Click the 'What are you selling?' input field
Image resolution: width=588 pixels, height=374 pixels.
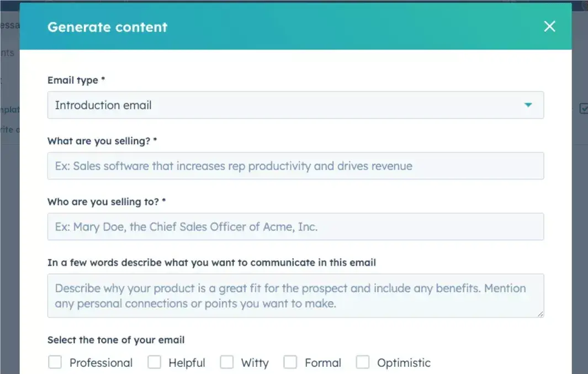(x=295, y=166)
